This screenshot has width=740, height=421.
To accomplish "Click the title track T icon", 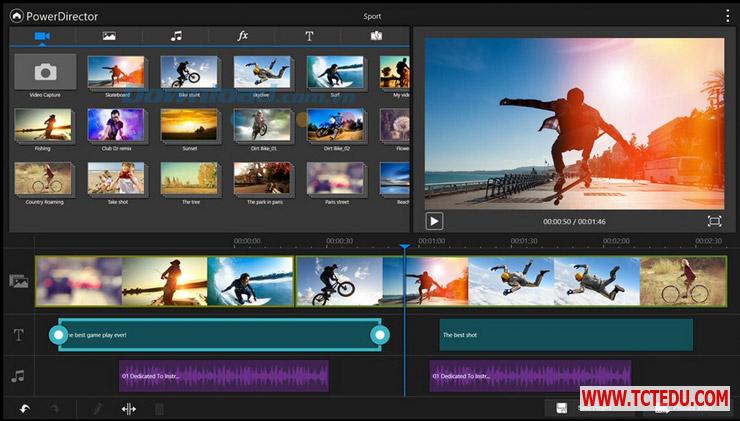I will (x=18, y=335).
